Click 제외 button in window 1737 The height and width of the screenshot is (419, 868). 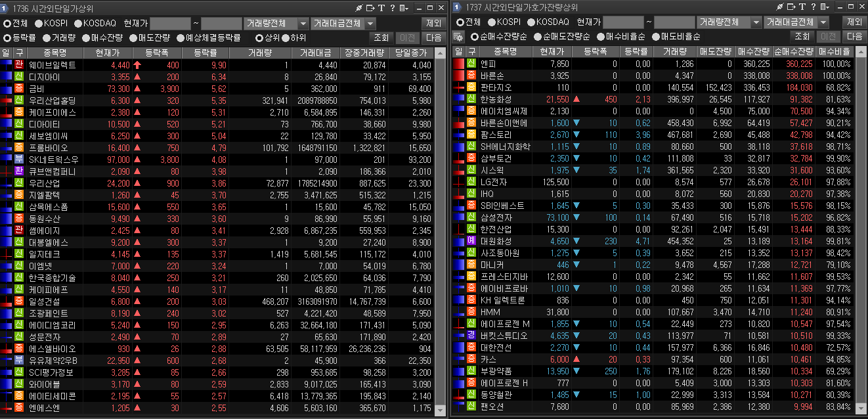click(x=854, y=22)
